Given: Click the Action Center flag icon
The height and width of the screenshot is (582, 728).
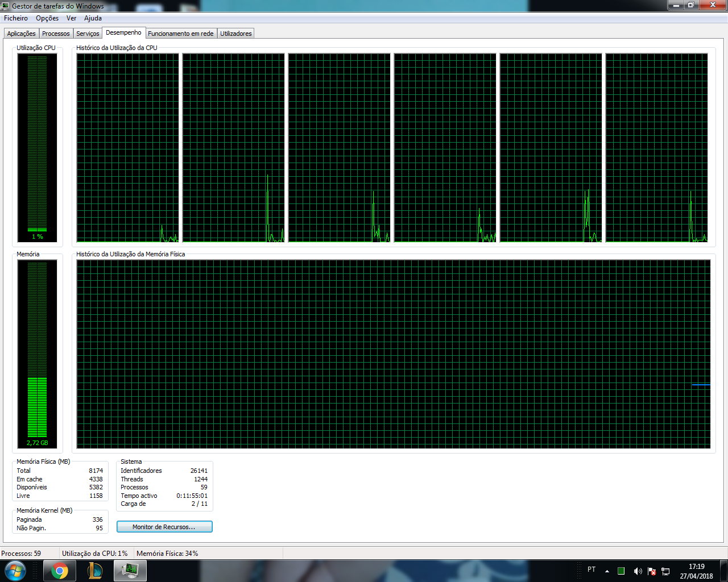Looking at the screenshot, I should coord(652,571).
